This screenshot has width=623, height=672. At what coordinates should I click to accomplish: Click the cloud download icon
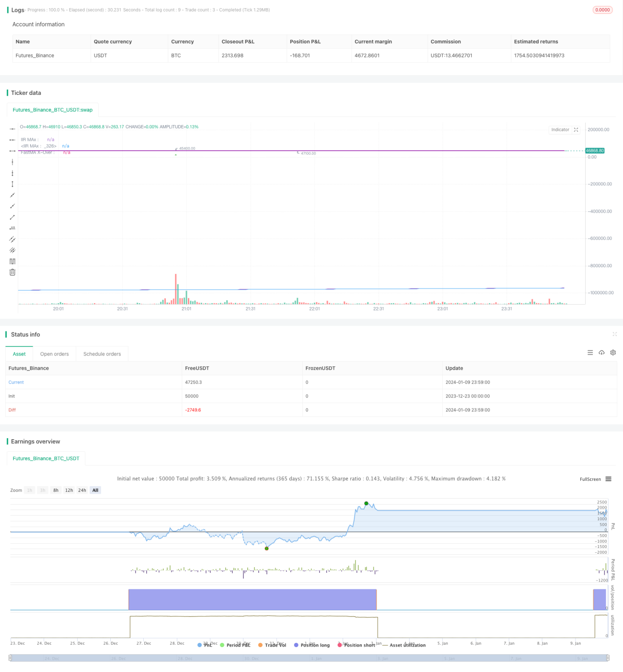[601, 353]
